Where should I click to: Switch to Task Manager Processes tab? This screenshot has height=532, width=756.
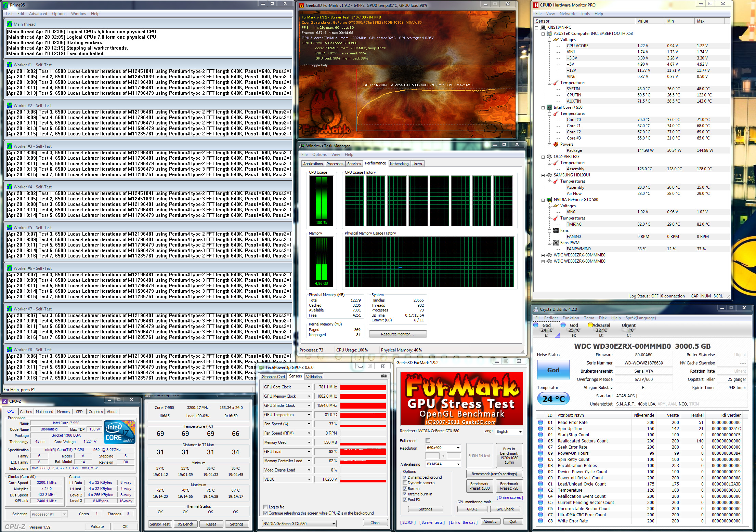(335, 164)
